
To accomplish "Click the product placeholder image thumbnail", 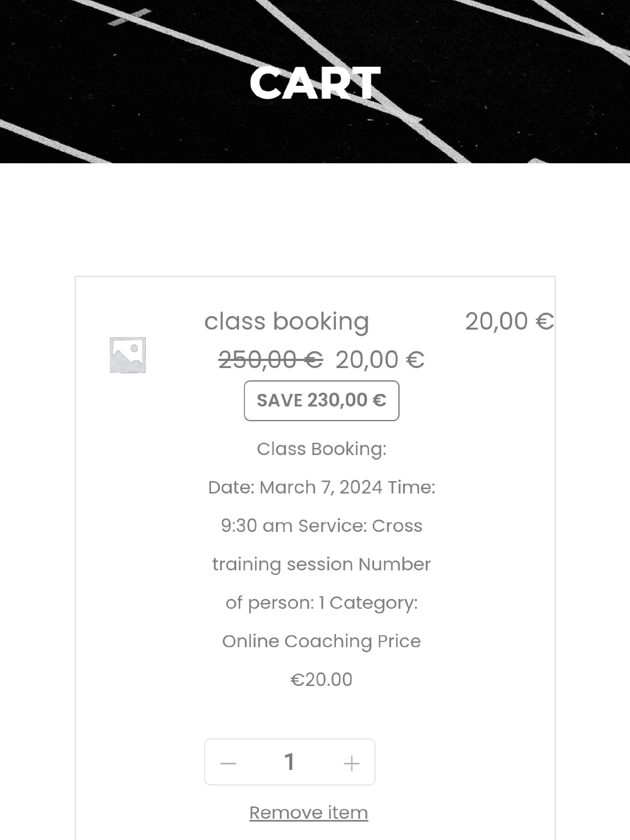I will (128, 355).
